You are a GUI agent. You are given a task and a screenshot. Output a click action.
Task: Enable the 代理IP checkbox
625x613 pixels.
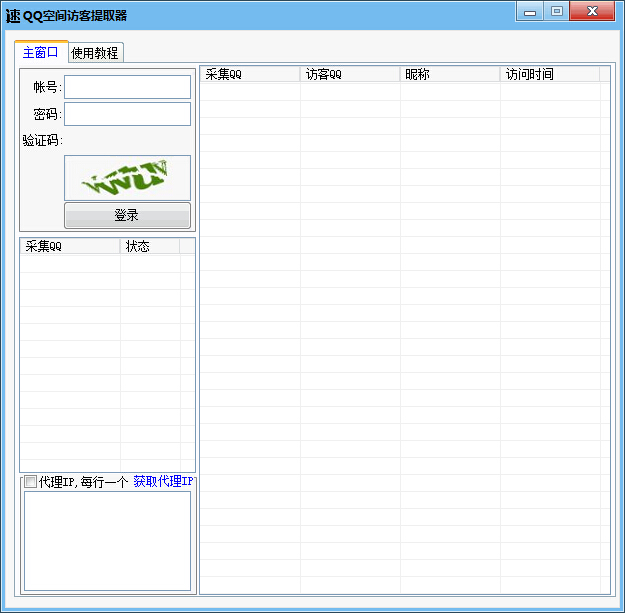coord(30,481)
